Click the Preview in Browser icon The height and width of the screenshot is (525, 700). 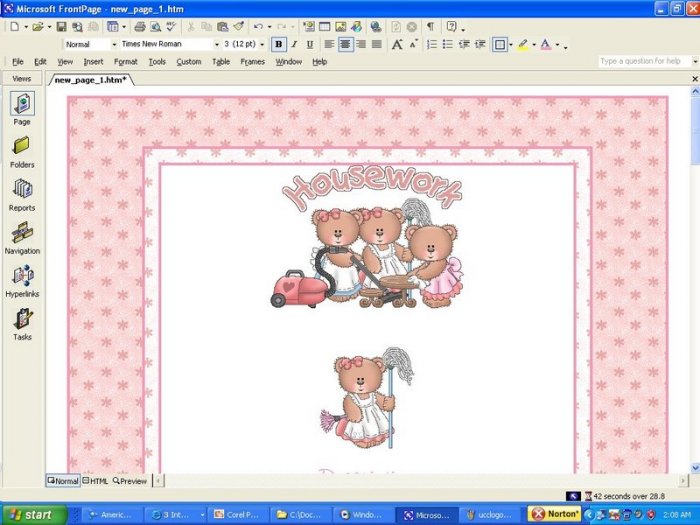tap(155, 27)
